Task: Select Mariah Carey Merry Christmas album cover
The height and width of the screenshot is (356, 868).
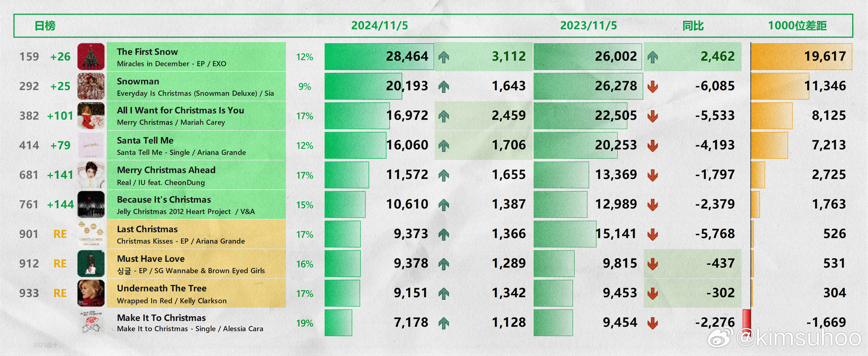Action: (91, 116)
